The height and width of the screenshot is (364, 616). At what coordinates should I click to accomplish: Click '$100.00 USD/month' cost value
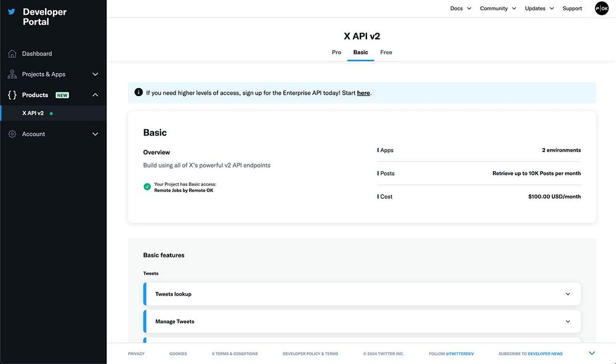554,196
